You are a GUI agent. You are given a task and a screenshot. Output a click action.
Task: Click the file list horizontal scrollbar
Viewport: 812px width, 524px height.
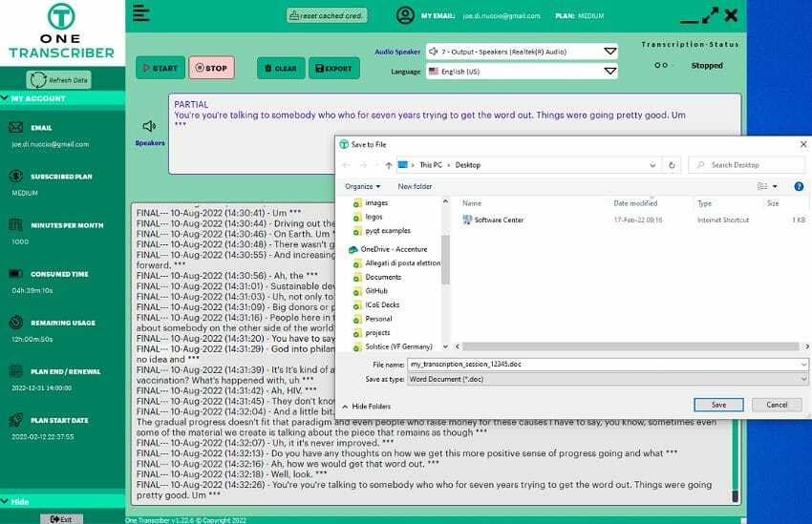tap(630, 346)
